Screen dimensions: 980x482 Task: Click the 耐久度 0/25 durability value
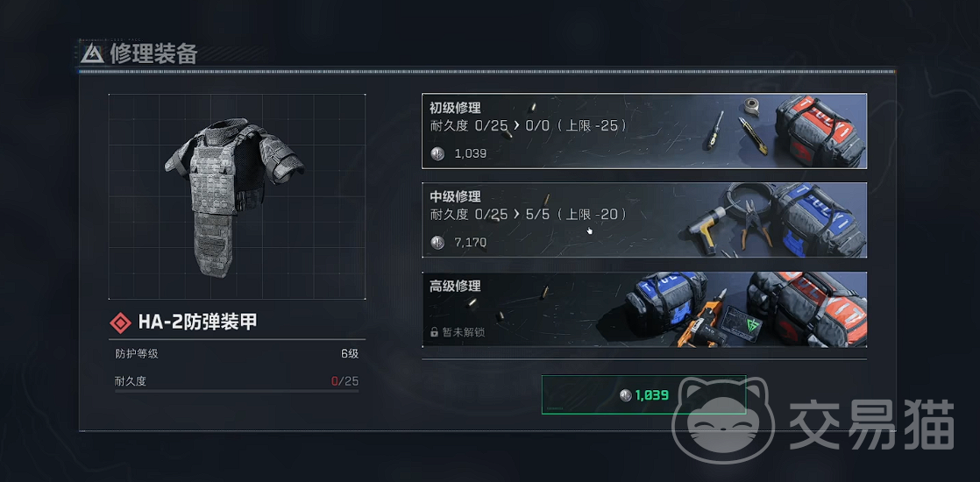tap(345, 380)
